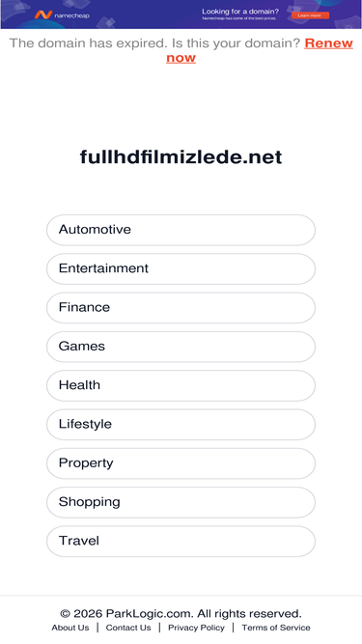Image resolution: width=362 pixels, height=644 pixels.
Task: Open the Automotive category
Action: 181,230
